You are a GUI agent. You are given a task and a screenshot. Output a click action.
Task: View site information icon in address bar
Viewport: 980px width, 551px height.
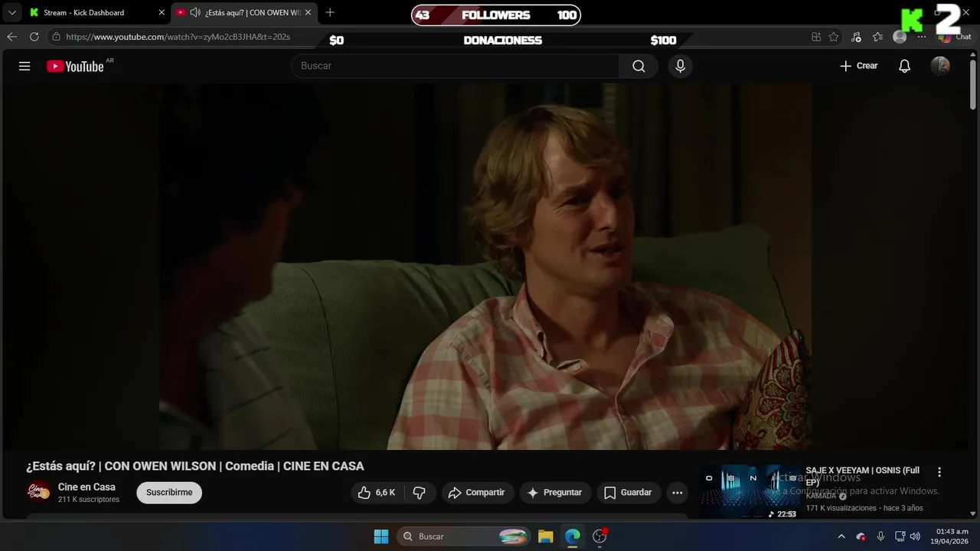56,37
